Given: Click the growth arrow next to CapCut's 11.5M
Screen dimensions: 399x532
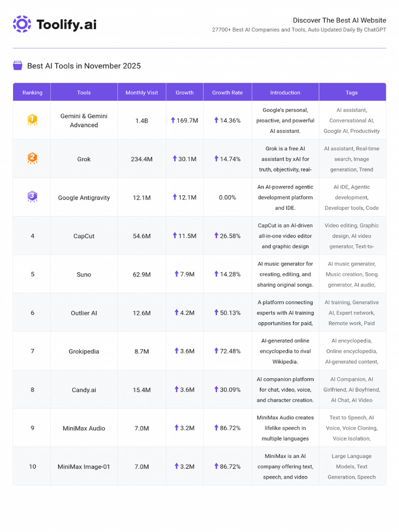Looking at the screenshot, I should pyautogui.click(x=175, y=235).
